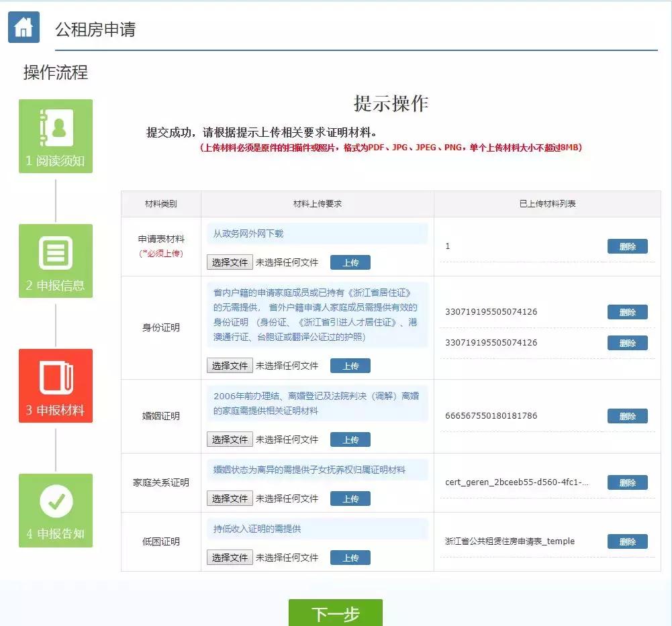Remove the cert_geren uploaded family relation file
The height and width of the screenshot is (626, 672).
point(627,482)
